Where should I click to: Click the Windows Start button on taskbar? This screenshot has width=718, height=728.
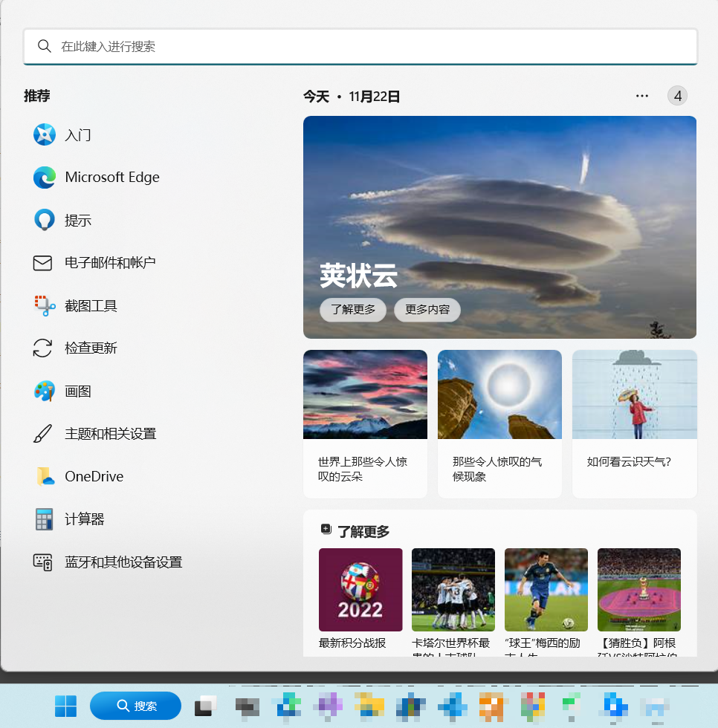pyautogui.click(x=65, y=706)
